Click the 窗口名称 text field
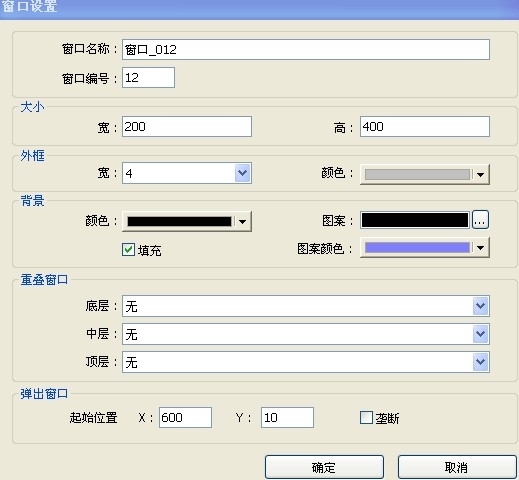This screenshot has width=519, height=480. (x=306, y=50)
